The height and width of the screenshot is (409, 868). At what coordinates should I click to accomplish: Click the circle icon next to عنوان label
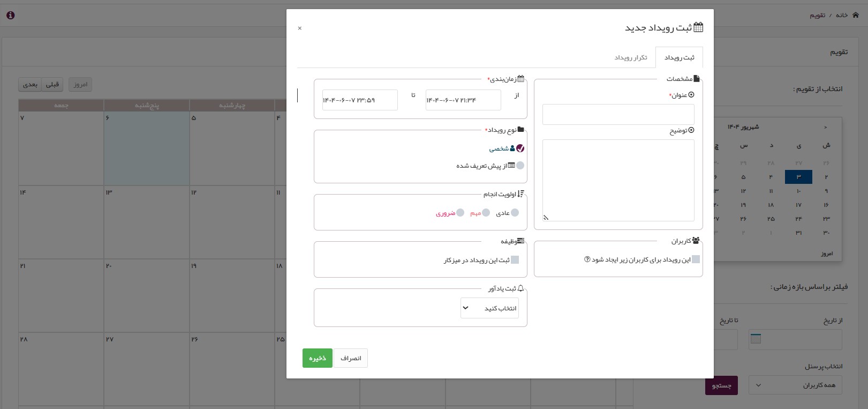[x=691, y=95]
